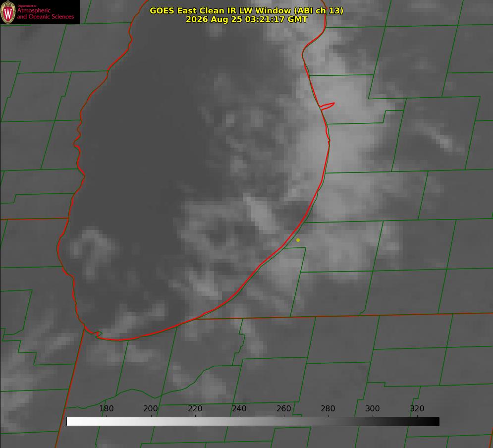This screenshot has height=448, width=493.
Task: Click the 240 tick label on colorbar
Action: point(239,408)
